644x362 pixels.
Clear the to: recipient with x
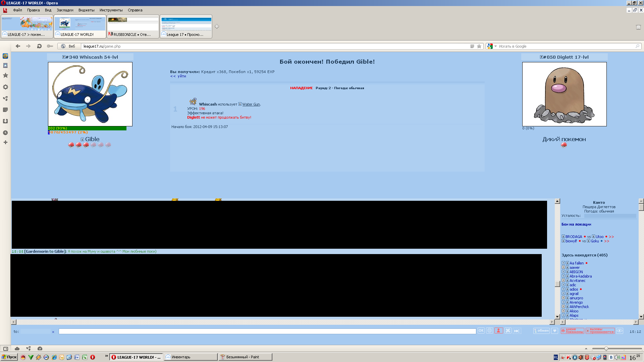[53, 332]
